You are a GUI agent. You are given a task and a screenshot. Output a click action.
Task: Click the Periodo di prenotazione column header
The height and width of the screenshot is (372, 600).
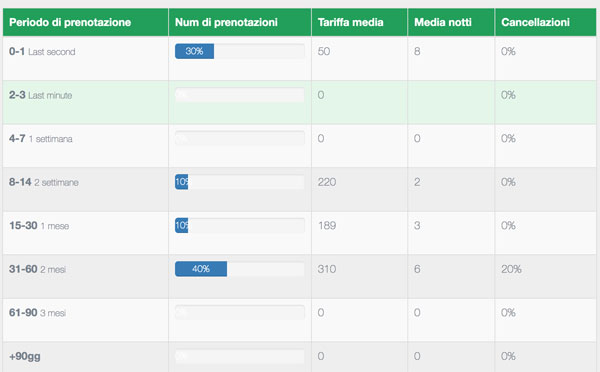[x=70, y=22]
